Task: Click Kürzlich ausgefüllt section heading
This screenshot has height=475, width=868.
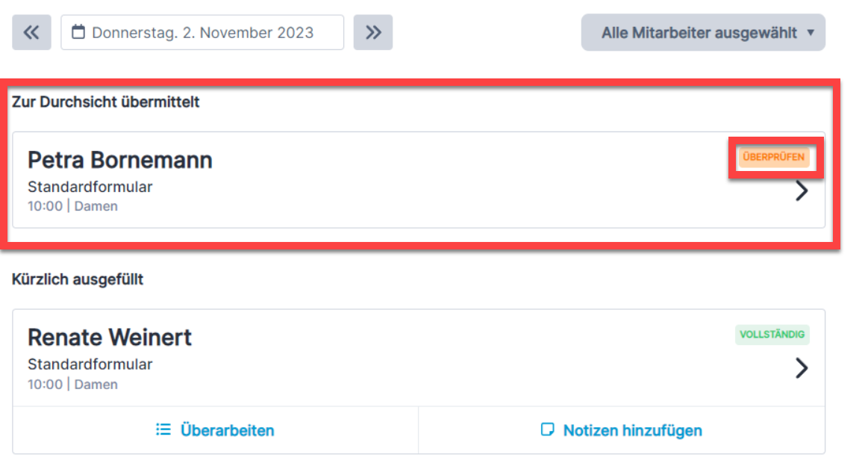Action: (x=78, y=279)
